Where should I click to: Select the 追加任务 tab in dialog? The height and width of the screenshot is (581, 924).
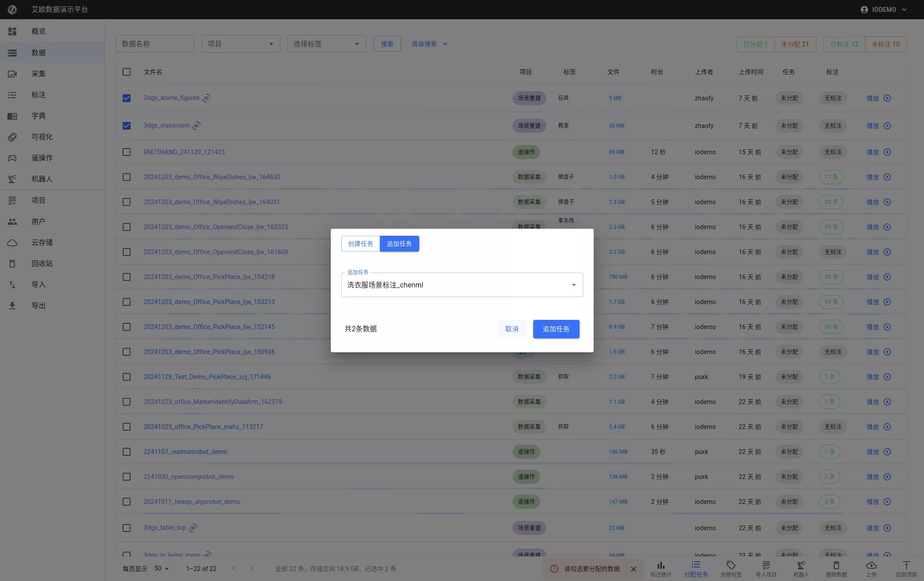[399, 244]
